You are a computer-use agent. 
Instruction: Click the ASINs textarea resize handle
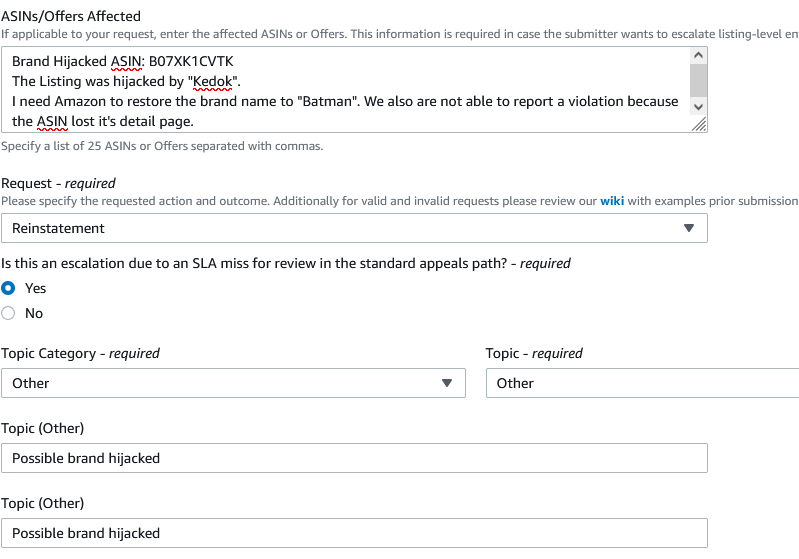[x=699, y=124]
